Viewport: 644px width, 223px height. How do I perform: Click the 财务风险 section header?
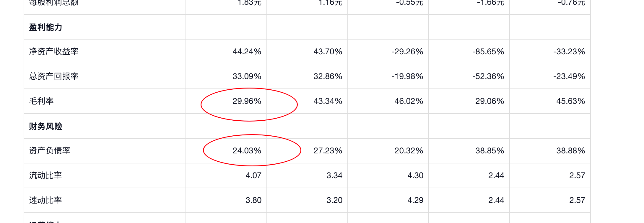point(46,126)
